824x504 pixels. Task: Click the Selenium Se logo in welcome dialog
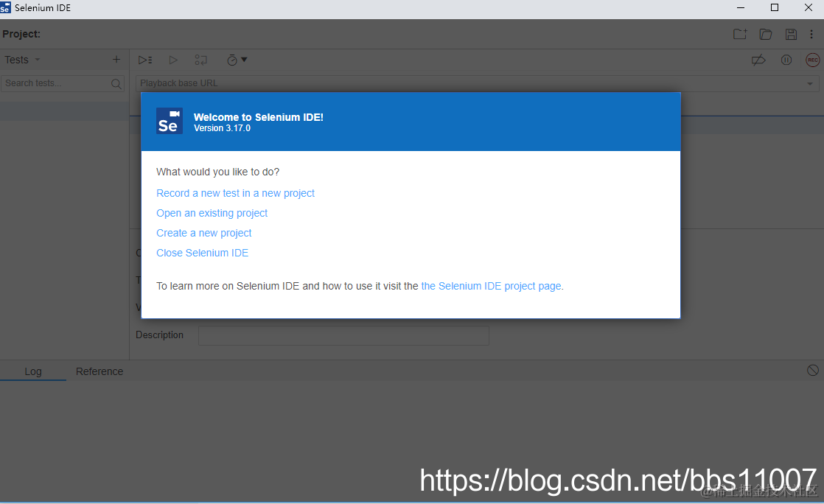pos(170,122)
